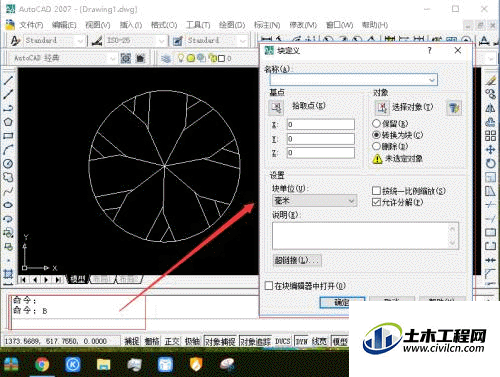
Task: Select the 删除(D) radio option
Action: (376, 146)
